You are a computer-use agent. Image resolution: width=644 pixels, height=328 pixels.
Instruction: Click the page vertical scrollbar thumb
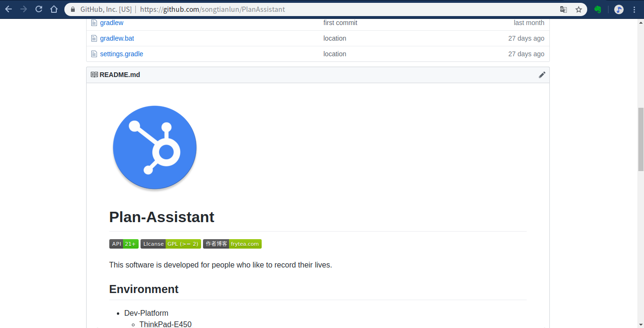click(x=641, y=139)
